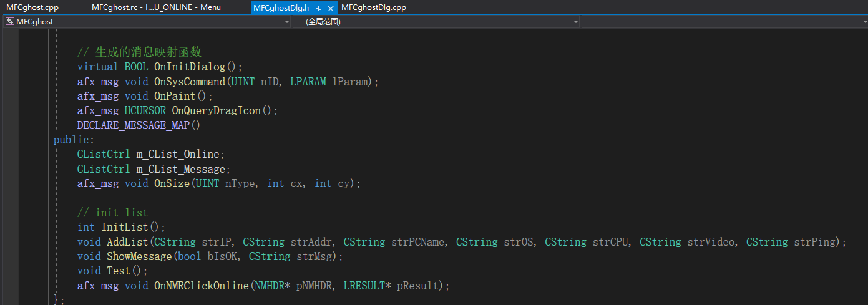This screenshot has height=305, width=868.
Task: Close the MFCghostDlg.h tab
Action: (331, 8)
